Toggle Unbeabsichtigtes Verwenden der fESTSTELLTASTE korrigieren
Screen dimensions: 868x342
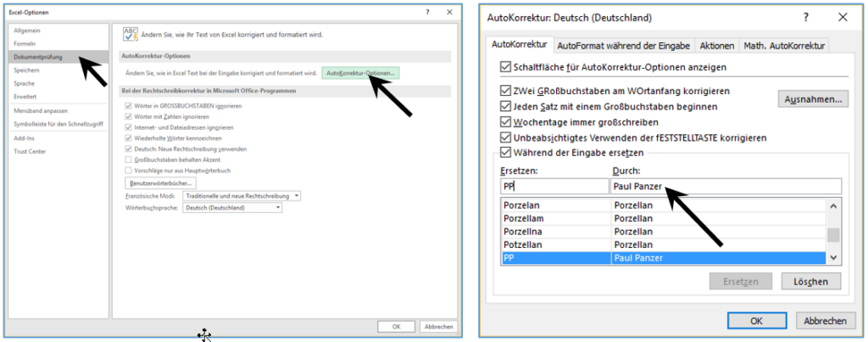click(505, 137)
